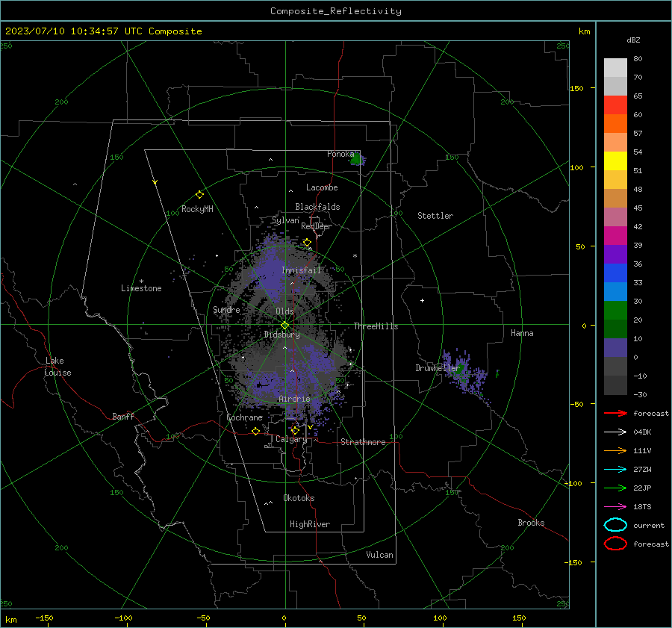Click the -30 dBZ scale value
This screenshot has width=672, height=628.
(x=640, y=394)
